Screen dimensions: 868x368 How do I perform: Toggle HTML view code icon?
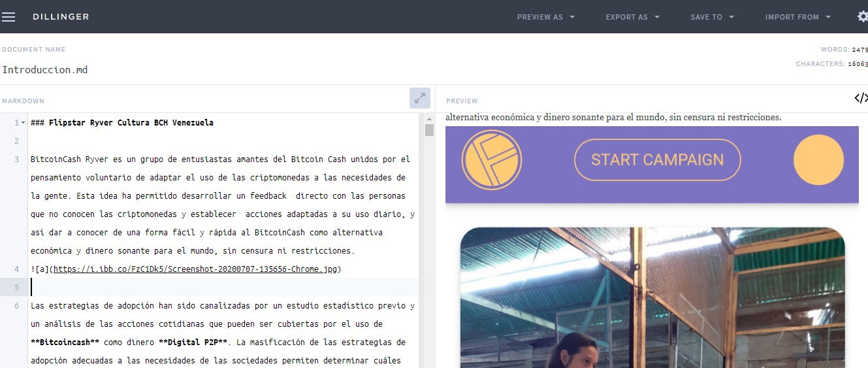point(861,98)
